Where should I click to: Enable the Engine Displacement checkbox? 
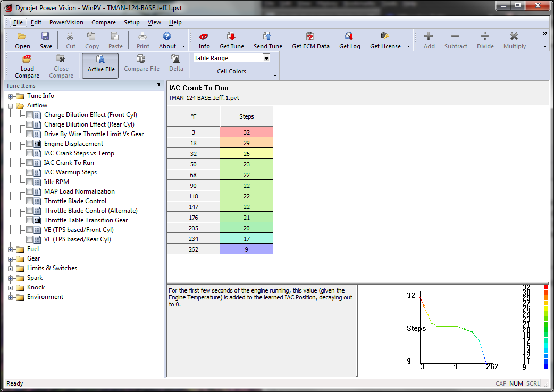29,144
